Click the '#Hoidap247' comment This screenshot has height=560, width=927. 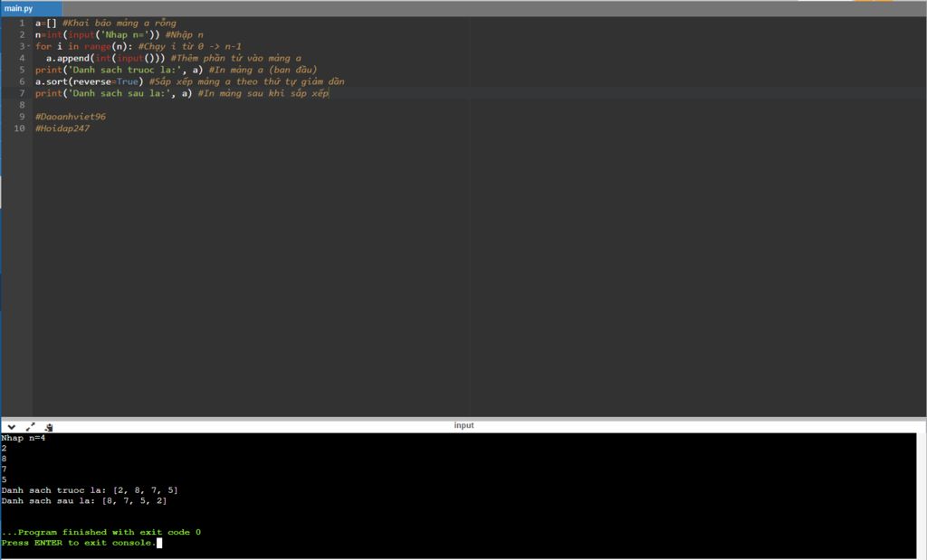click(62, 128)
